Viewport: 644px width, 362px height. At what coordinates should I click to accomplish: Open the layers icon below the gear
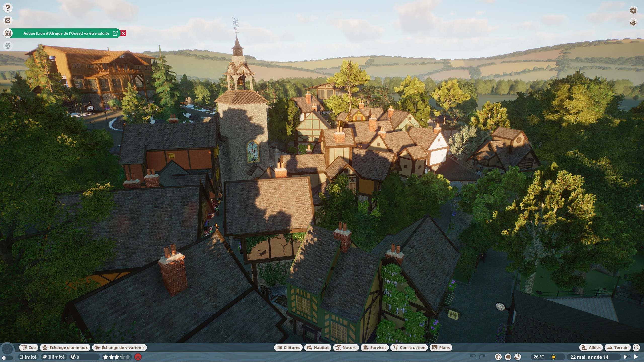coord(633,23)
